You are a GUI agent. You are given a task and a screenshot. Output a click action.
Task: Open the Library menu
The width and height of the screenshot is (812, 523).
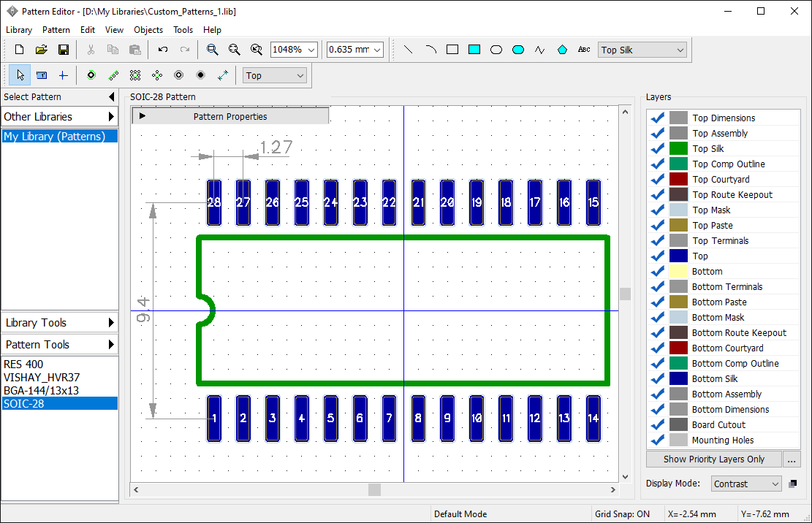click(19, 30)
